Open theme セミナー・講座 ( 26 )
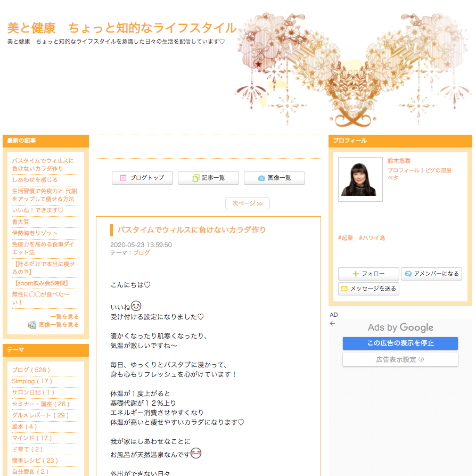Image resolution: width=476 pixels, height=476 pixels. click(x=40, y=404)
